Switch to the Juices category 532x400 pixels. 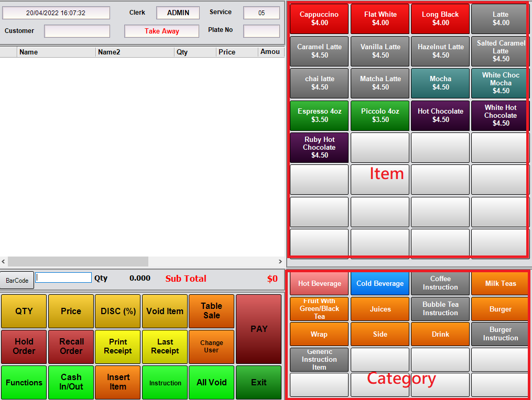coord(380,309)
